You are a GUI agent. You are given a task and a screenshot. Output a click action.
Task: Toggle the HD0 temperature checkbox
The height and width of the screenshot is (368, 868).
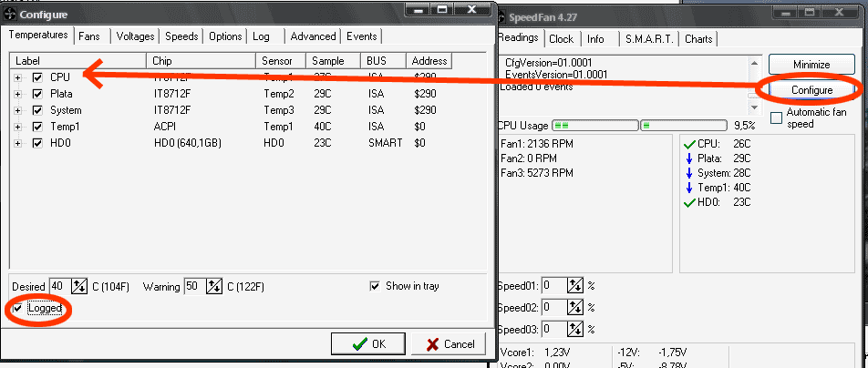[37, 143]
